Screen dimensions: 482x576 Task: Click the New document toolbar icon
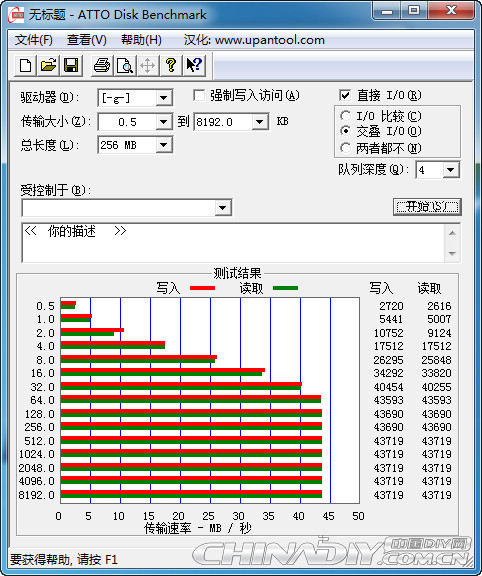click(x=25, y=66)
